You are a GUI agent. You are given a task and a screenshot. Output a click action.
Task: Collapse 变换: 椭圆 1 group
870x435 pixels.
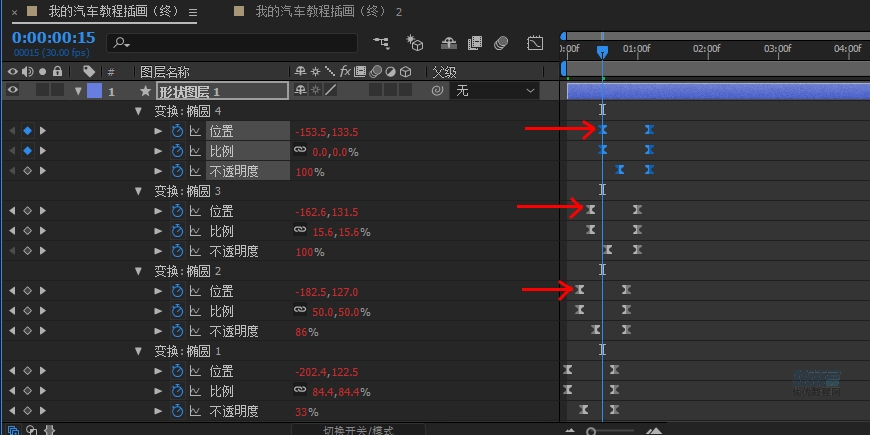point(138,351)
